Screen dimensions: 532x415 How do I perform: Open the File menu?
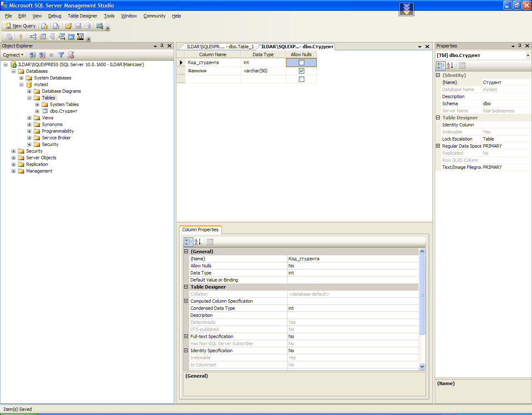pyautogui.click(x=8, y=16)
